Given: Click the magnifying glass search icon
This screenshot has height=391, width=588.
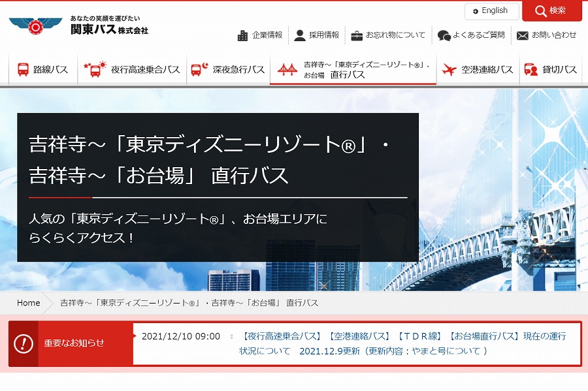Looking at the screenshot, I should 540,11.
